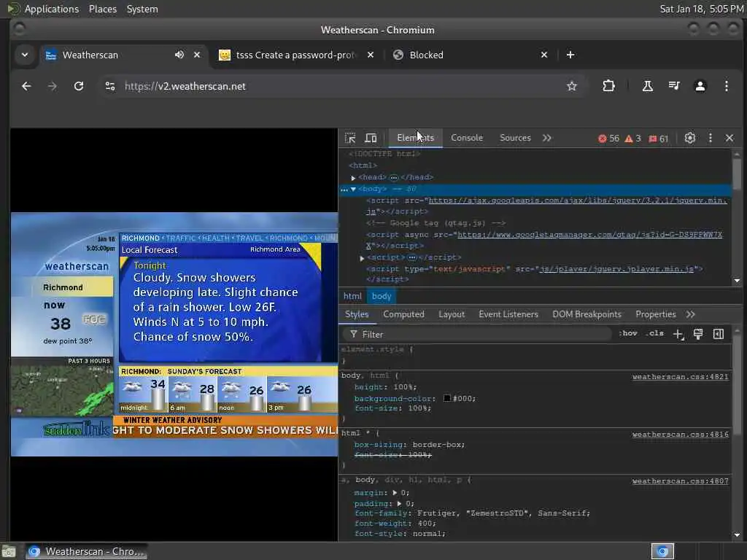Open Chromium three-dot menu
Viewport: 747px width, 560px height.
[x=726, y=86]
